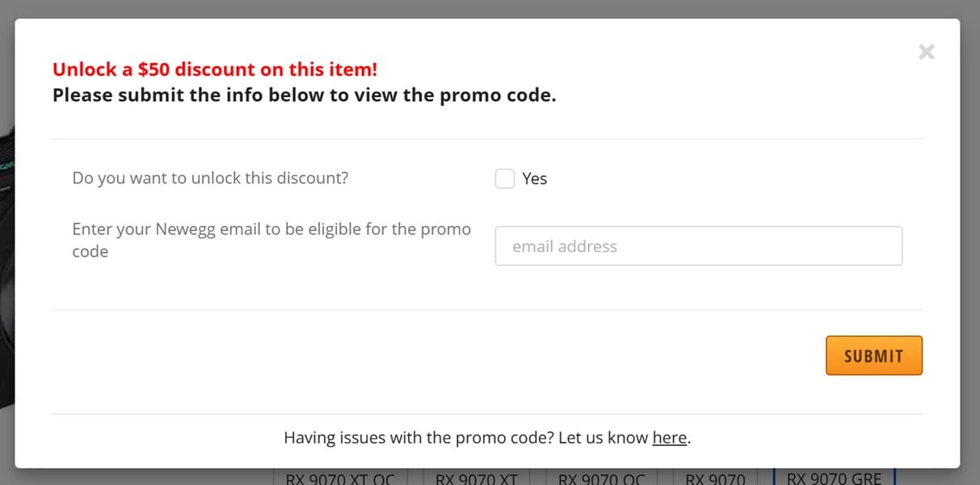Focus the email address field
980x485 pixels.
pos(699,246)
